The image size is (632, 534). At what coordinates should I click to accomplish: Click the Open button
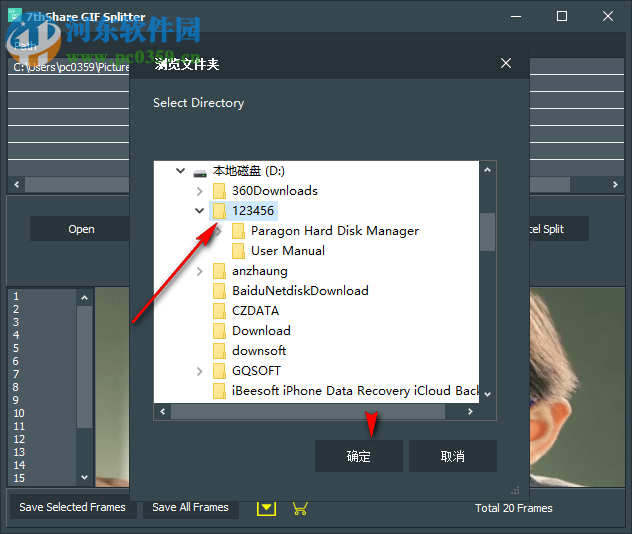pos(80,229)
